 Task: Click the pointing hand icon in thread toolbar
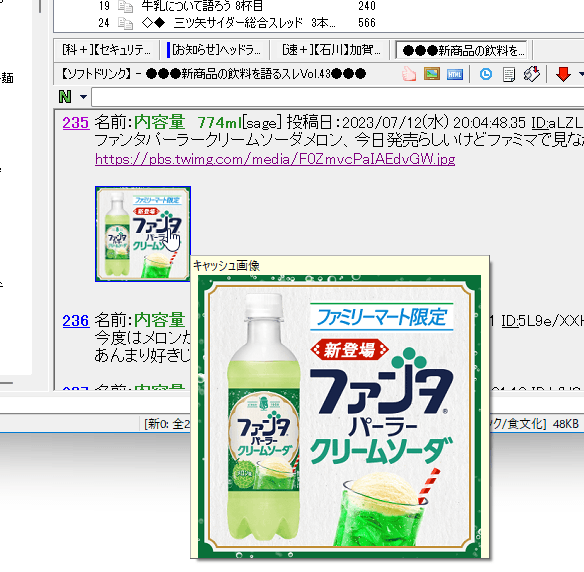[x=409, y=74]
